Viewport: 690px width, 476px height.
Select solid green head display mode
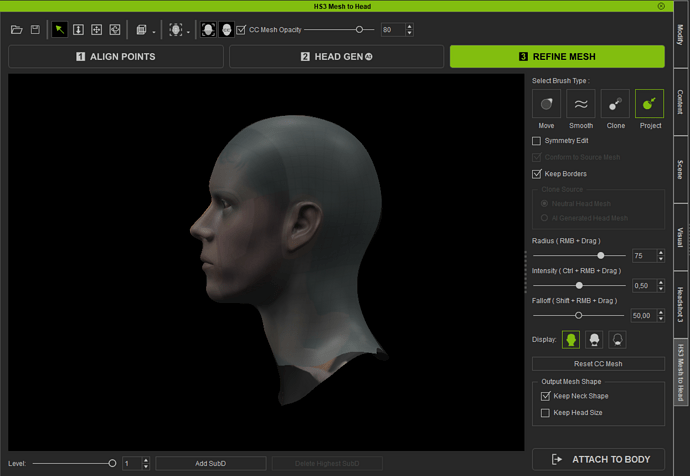571,340
